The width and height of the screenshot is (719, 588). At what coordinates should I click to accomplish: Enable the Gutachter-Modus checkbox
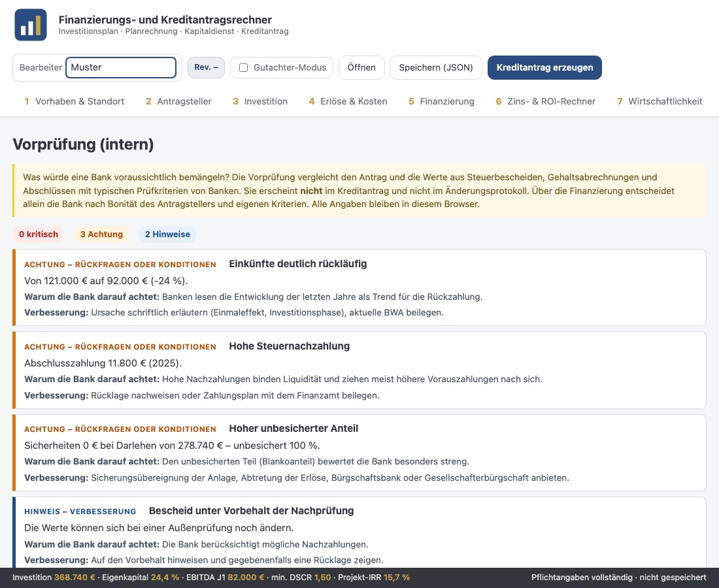244,68
